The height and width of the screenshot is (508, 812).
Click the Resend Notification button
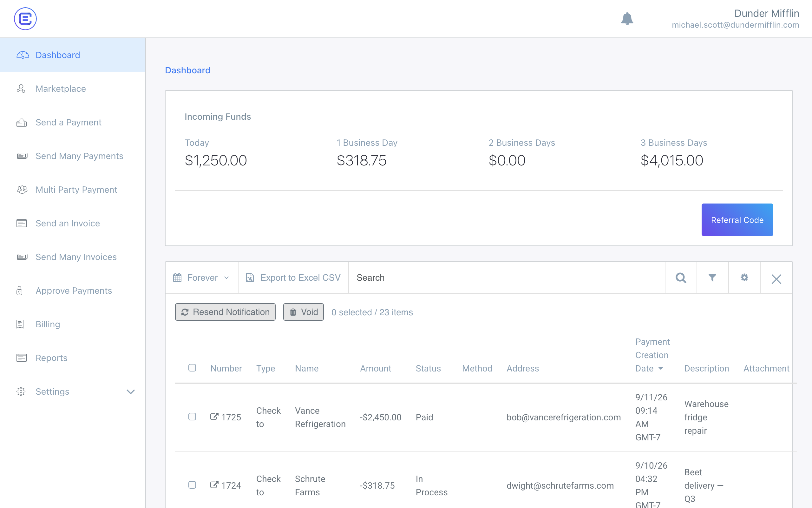coord(225,312)
